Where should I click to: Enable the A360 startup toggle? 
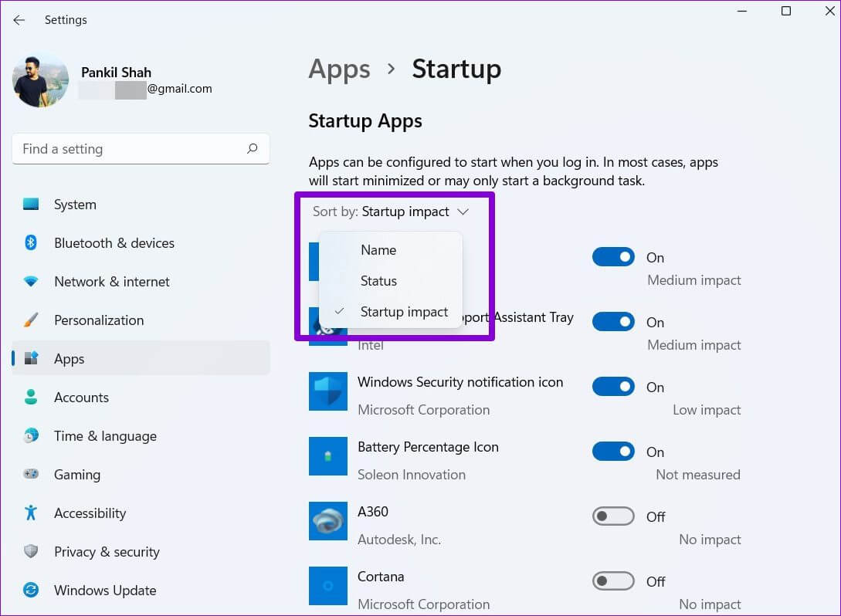click(x=613, y=516)
